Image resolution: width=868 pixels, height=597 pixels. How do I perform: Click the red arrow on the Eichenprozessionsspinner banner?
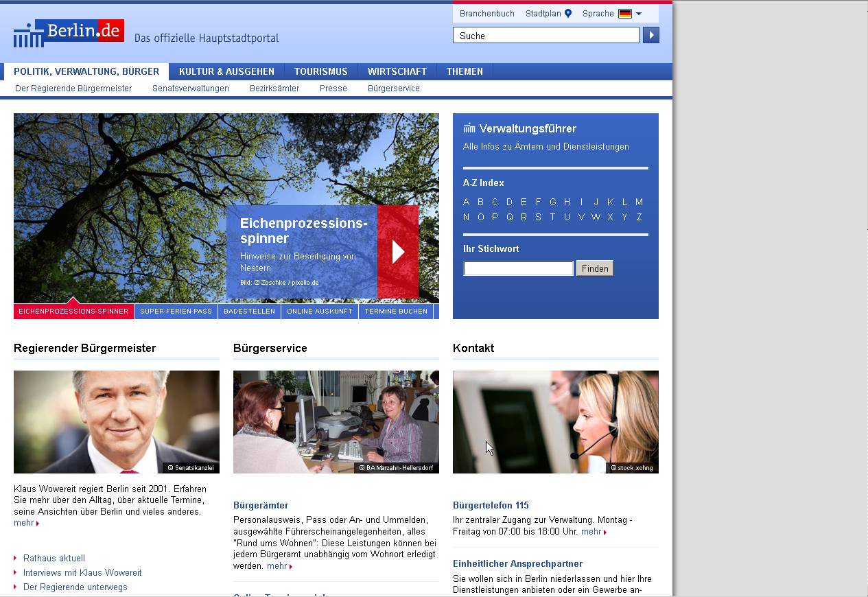397,252
